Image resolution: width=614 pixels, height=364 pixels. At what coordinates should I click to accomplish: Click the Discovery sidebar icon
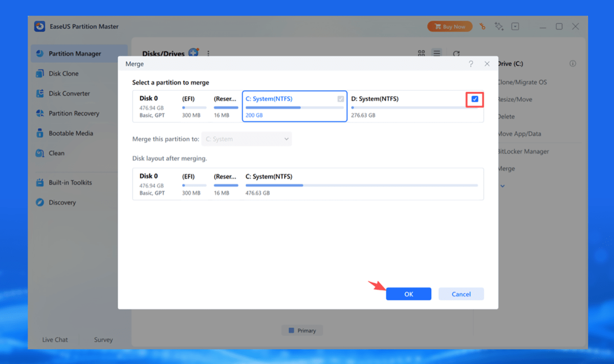click(x=39, y=202)
